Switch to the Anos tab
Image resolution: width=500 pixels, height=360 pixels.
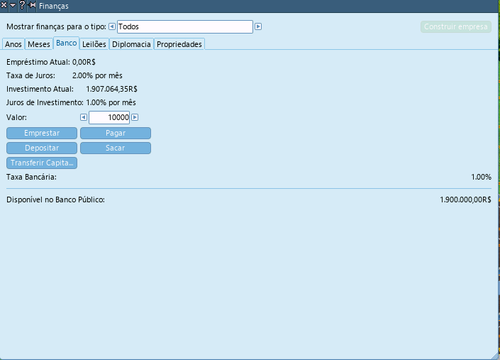pos(13,44)
